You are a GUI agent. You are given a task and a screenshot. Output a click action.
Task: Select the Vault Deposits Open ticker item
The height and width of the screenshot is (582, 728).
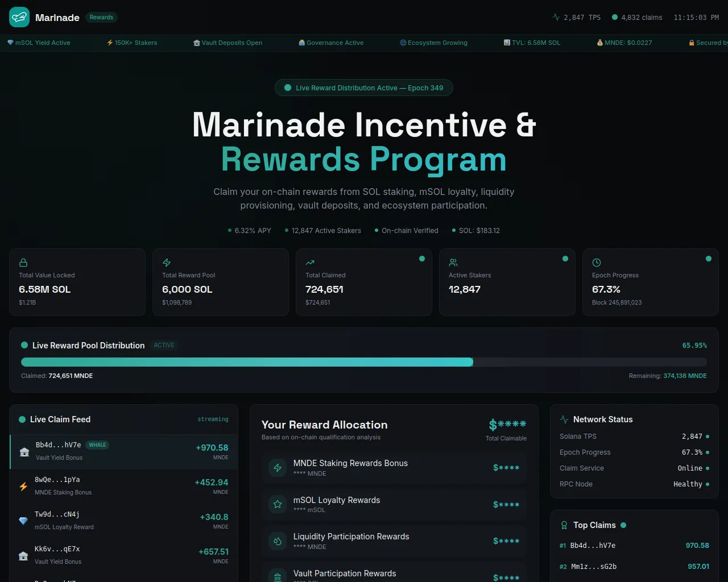pyautogui.click(x=227, y=43)
